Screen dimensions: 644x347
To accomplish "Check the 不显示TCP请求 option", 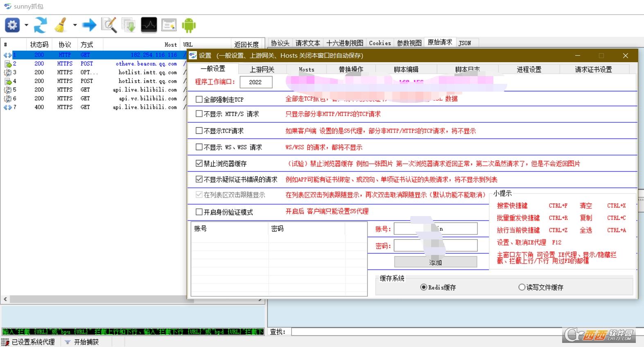I will coord(199,131).
